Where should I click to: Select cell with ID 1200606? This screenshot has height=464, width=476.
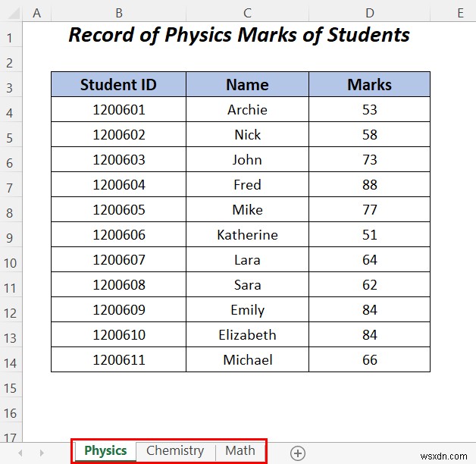tap(119, 235)
